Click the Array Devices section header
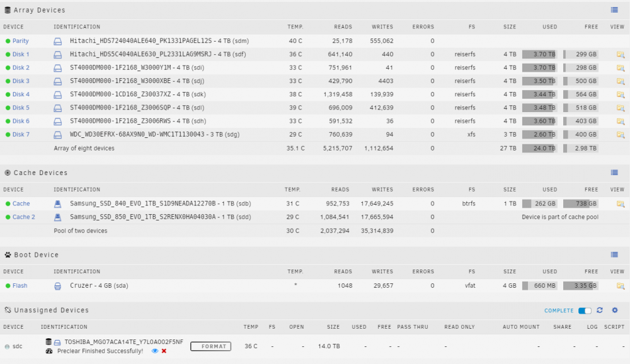This screenshot has width=630, height=364. click(39, 10)
